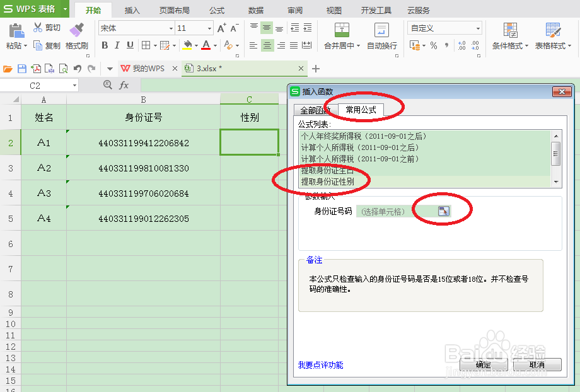Screen dimensions: 580x392
Task: Open the 公式 ribbon tab
Action: (x=217, y=10)
